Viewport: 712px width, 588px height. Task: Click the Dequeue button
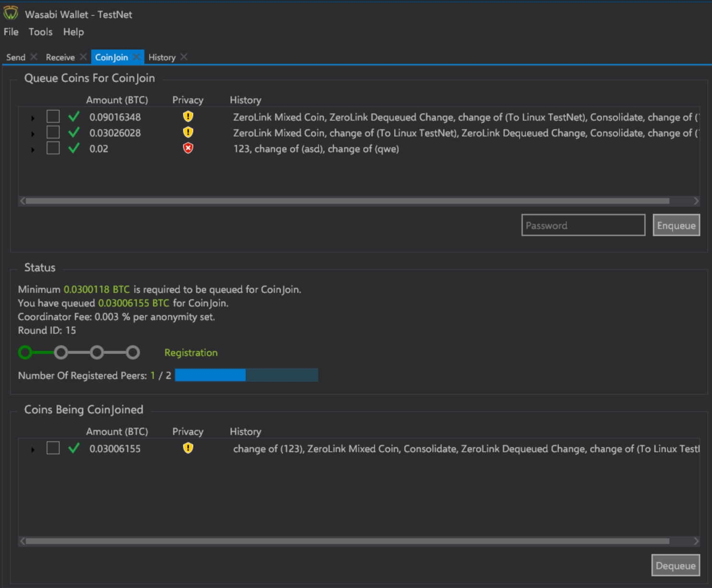point(676,566)
